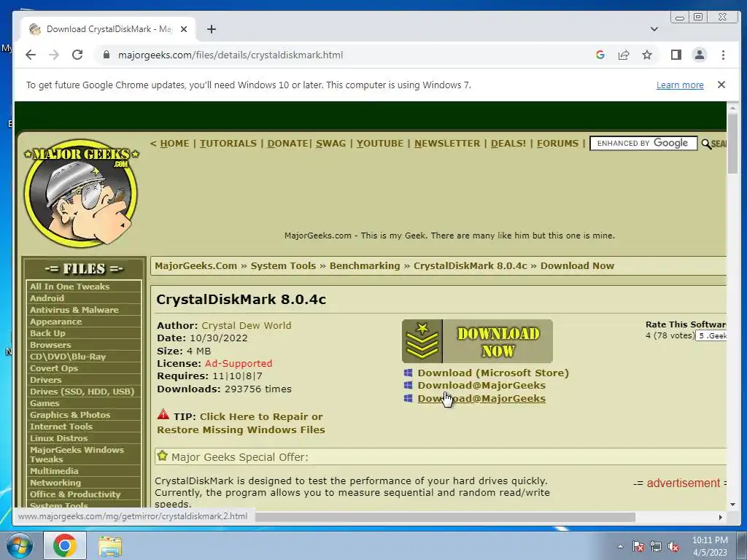This screenshot has width=747, height=560.
Task: Open the HOME menu item
Action: [x=174, y=144]
